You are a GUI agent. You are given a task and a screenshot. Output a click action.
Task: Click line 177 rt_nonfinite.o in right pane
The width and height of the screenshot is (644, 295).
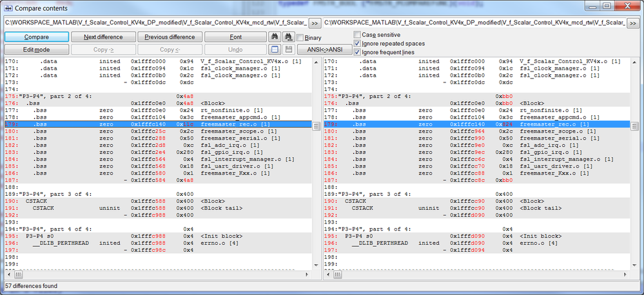pyautogui.click(x=477, y=110)
